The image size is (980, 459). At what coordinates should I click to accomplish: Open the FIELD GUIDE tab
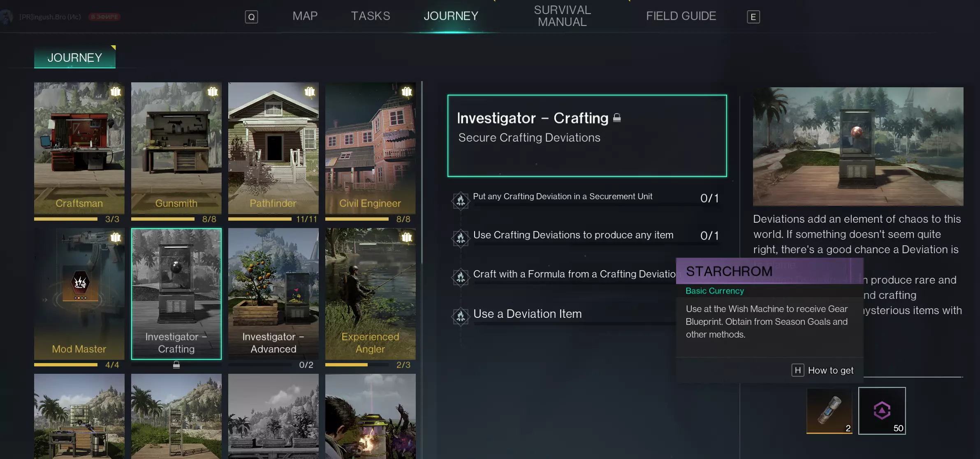click(681, 16)
